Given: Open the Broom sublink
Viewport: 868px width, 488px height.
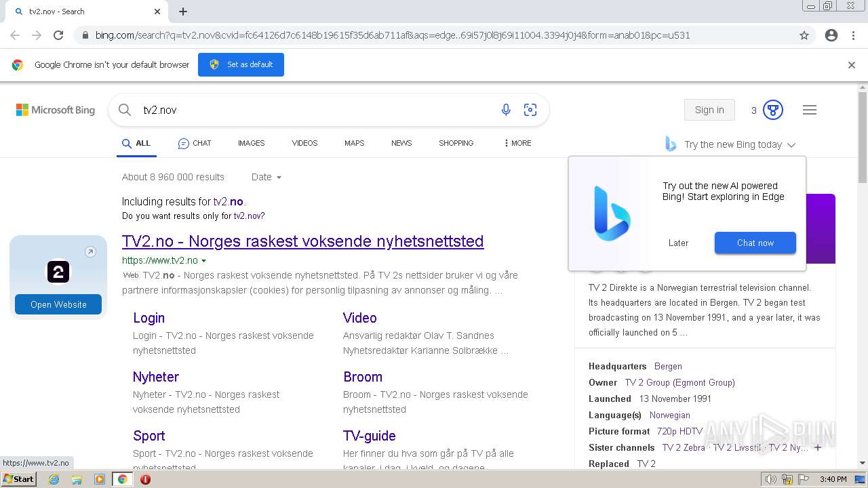Looking at the screenshot, I should (x=363, y=377).
